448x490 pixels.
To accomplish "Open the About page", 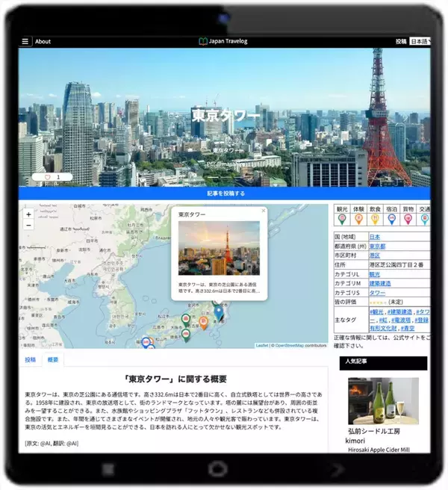I will (x=43, y=41).
